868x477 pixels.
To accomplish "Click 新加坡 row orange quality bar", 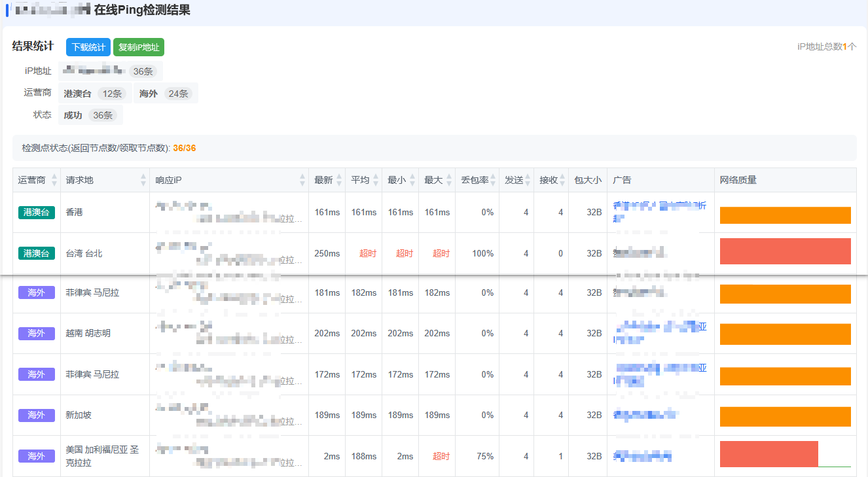I will tap(786, 417).
